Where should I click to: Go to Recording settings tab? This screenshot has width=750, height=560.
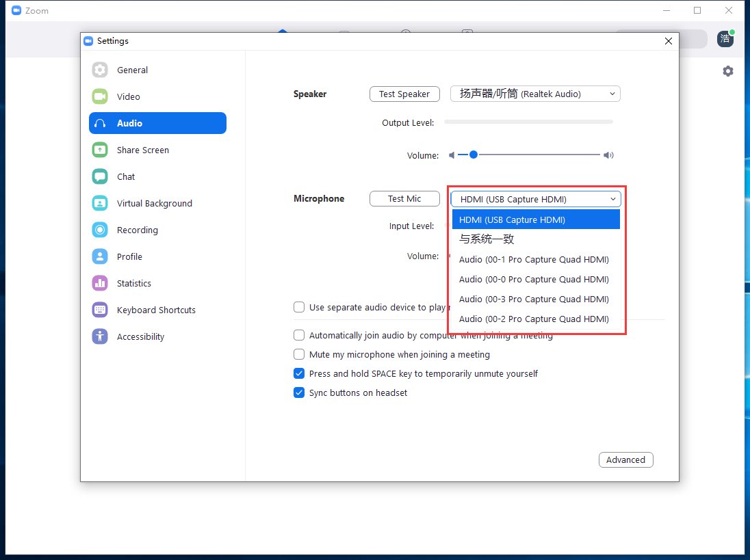pos(157,230)
